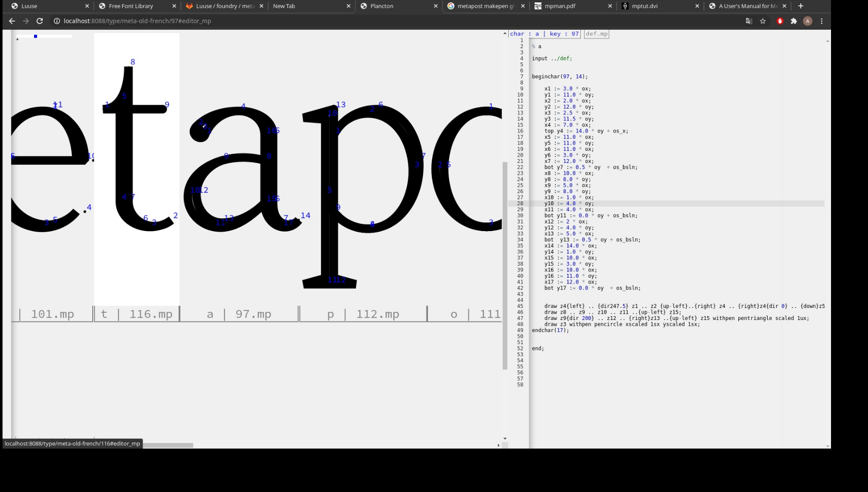
Task: Open the Extensions puzzle icon
Action: [794, 21]
